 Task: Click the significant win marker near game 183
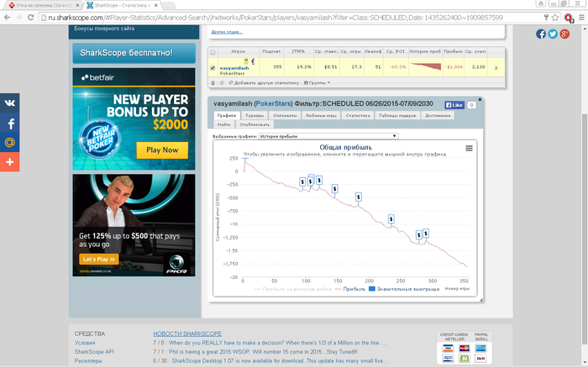pos(359,197)
